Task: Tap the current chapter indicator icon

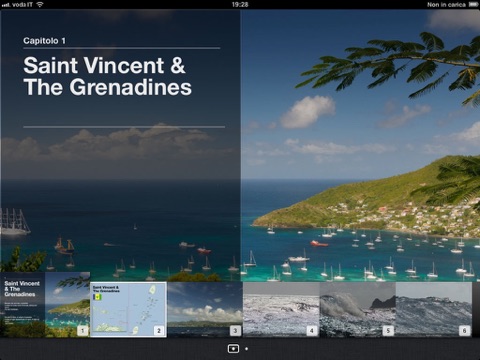Action: (233, 349)
